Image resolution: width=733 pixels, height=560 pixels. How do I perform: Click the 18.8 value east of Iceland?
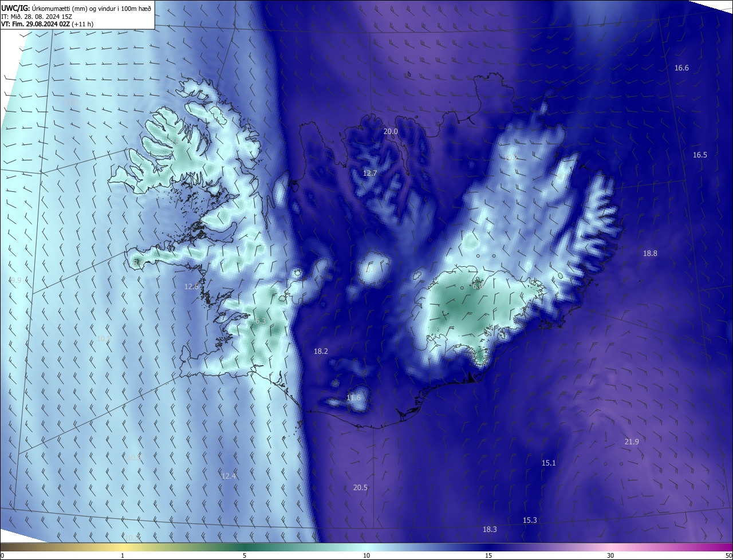click(x=650, y=254)
